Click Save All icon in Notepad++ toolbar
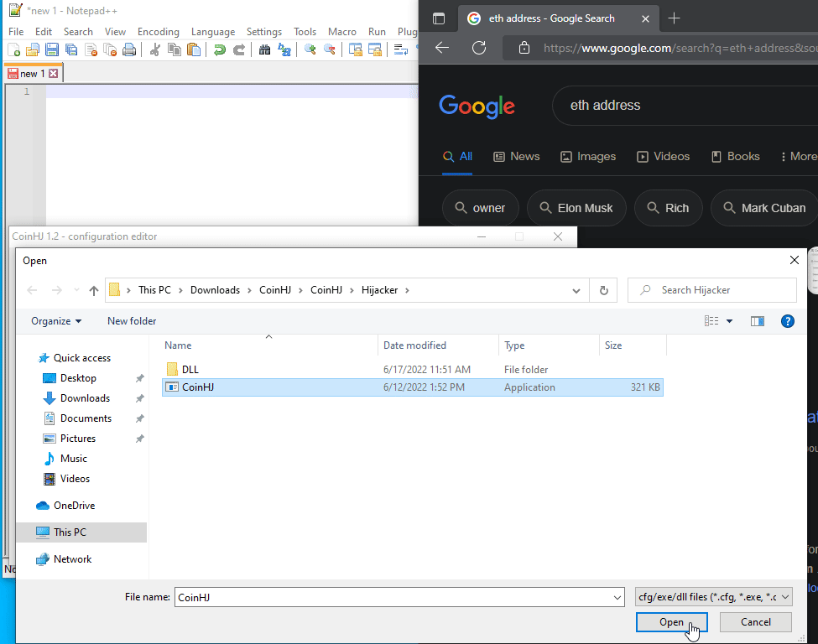Image resolution: width=818 pixels, height=644 pixels. point(71,49)
